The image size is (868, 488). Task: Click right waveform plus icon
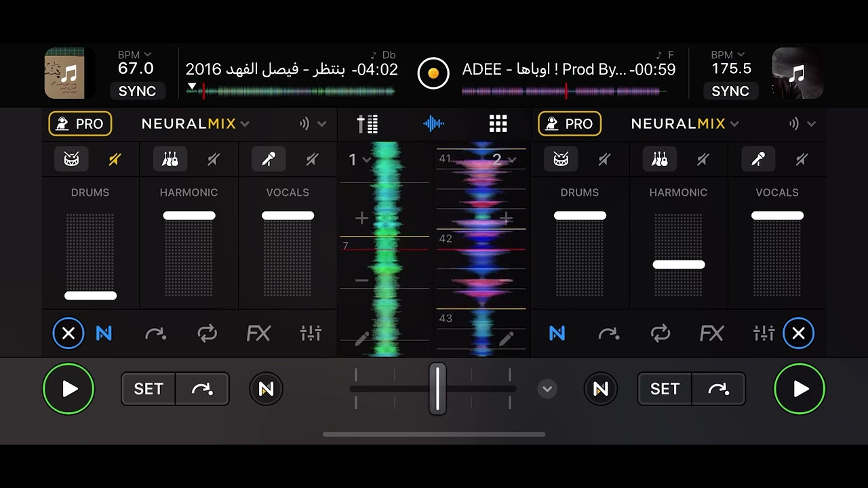tap(506, 218)
